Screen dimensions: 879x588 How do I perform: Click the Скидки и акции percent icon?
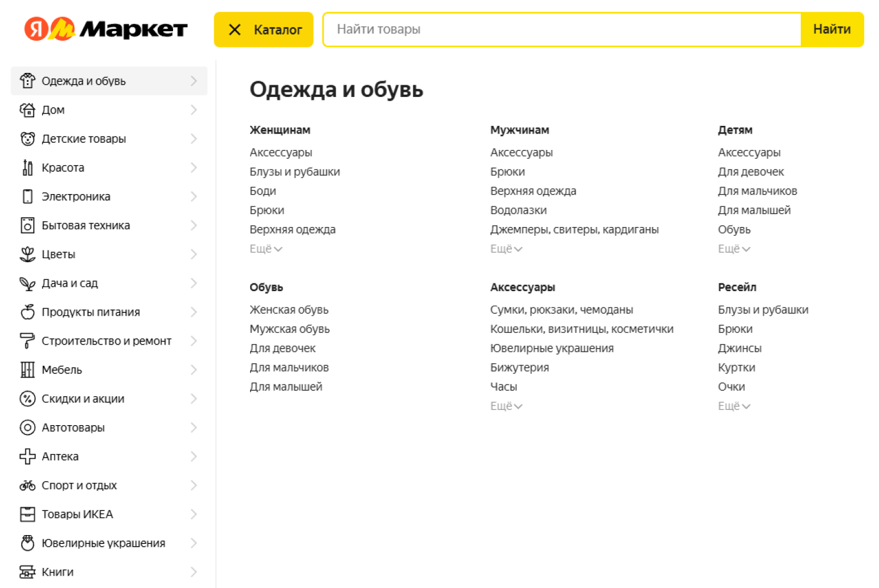[x=28, y=399]
